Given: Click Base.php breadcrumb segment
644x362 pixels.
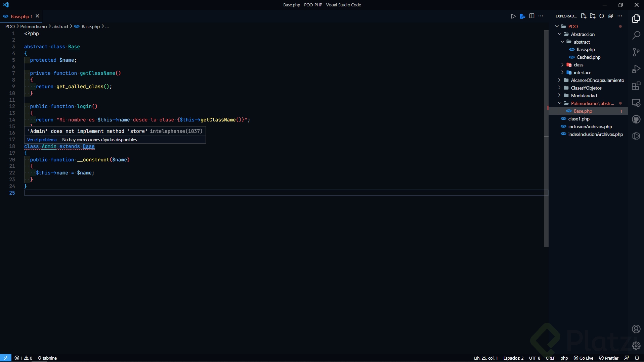Looking at the screenshot, I should [90, 27].
